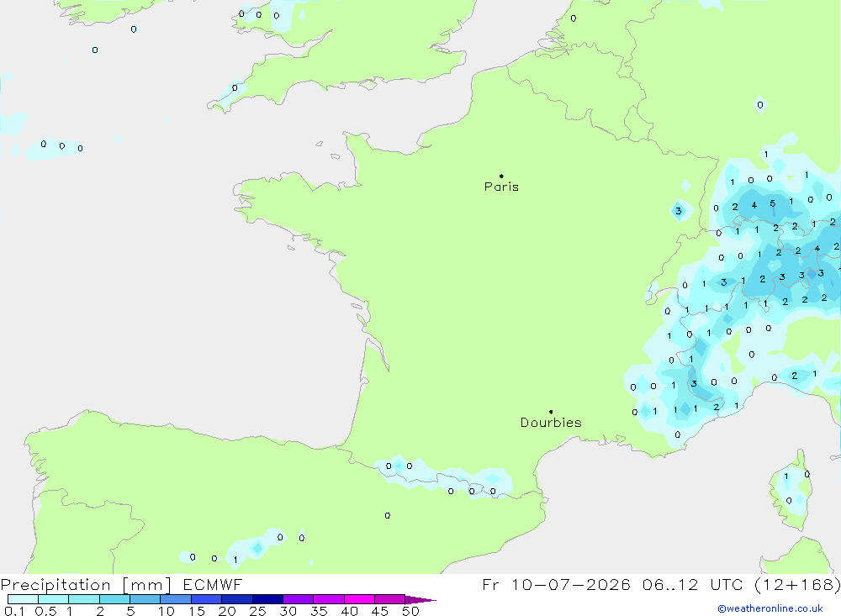Click the Precipitation [mm] ECMWF title

coord(122,584)
